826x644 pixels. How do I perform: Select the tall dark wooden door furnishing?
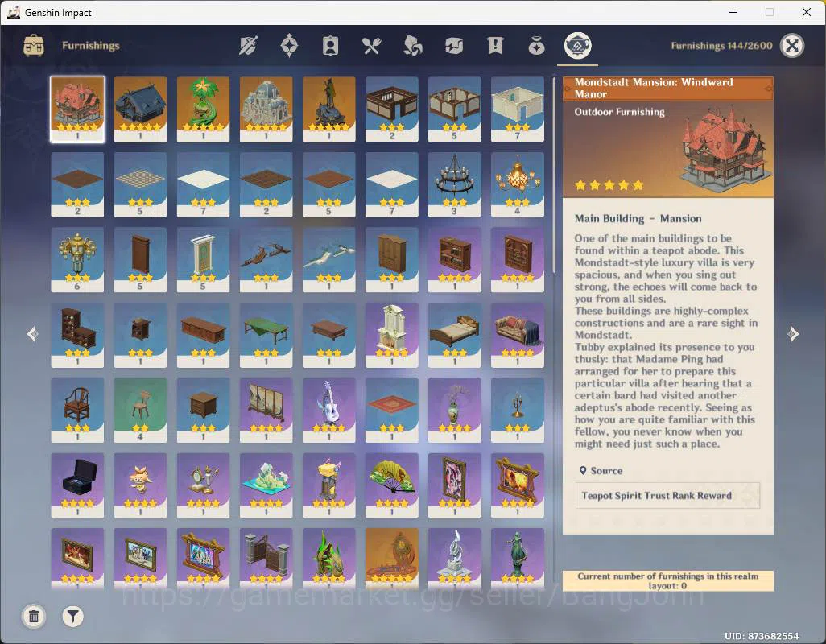[140, 259]
